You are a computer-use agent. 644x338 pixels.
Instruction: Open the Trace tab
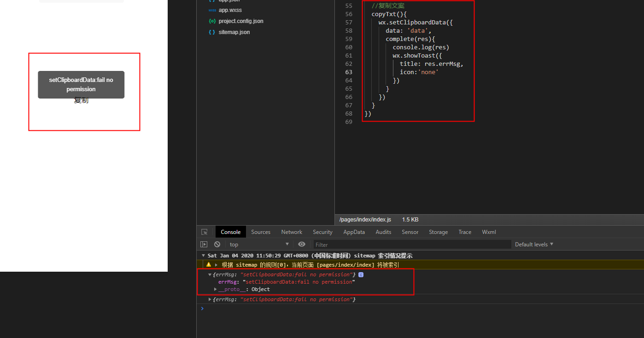pos(465,232)
